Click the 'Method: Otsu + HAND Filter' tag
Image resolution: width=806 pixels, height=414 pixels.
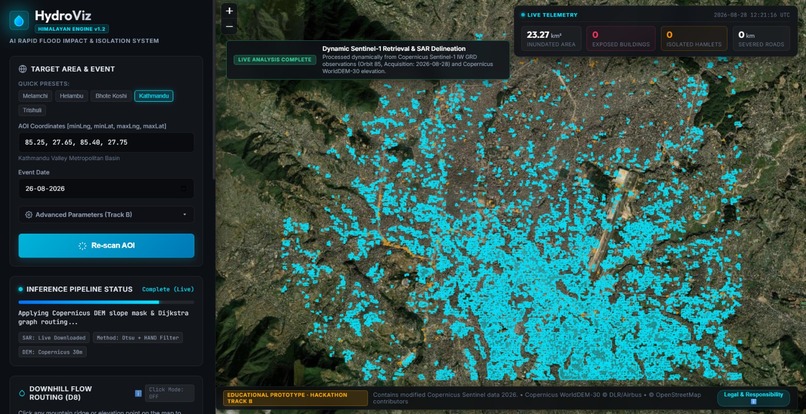(x=138, y=338)
